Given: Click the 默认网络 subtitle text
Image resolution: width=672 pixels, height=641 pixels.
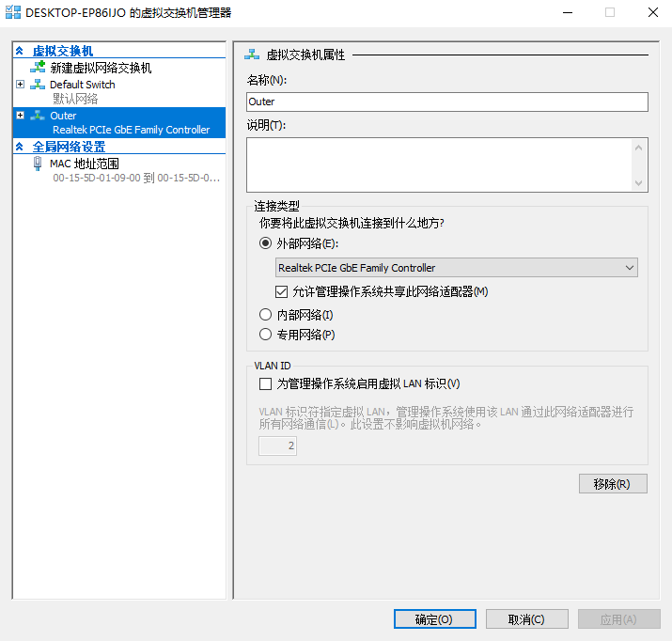Looking at the screenshot, I should pos(75,99).
